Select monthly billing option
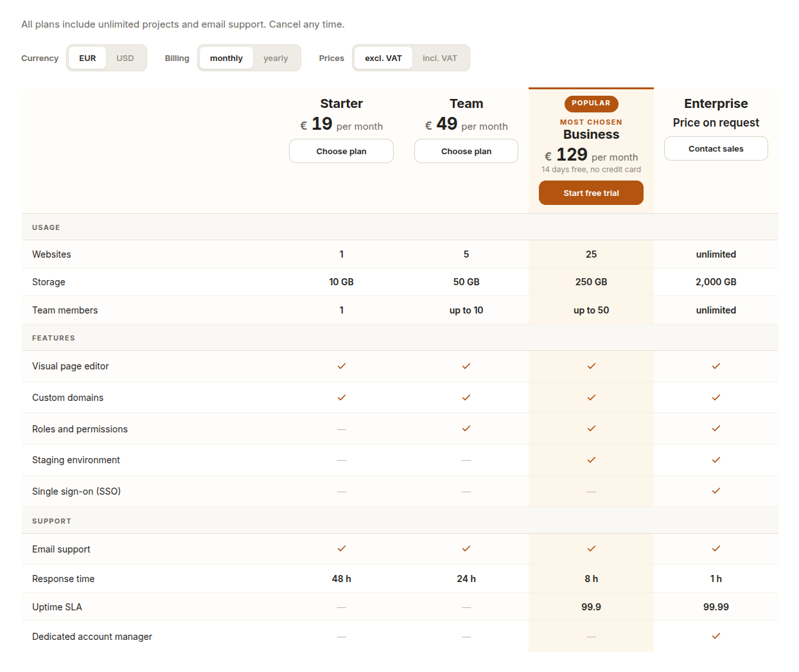The width and height of the screenshot is (799, 672). pyautogui.click(x=226, y=58)
